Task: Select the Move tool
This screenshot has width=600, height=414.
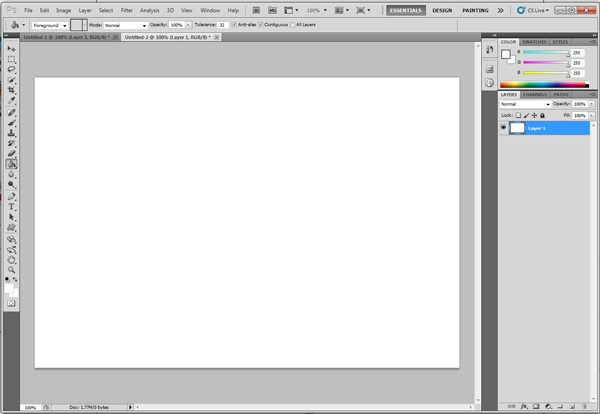Action: click(12, 48)
